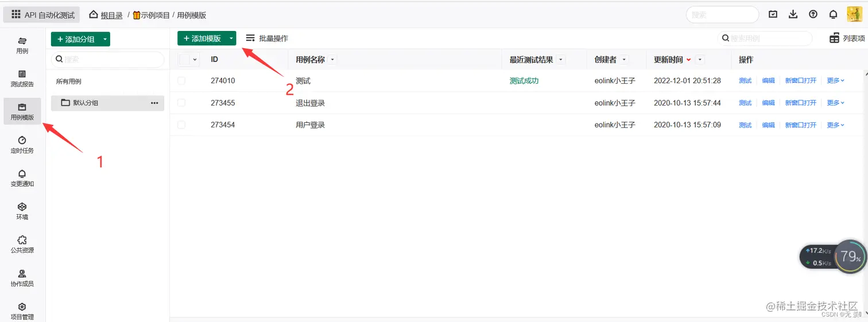Open the 添加分组 dropdown arrow
Viewport: 868px width, 322px height.
[104, 39]
